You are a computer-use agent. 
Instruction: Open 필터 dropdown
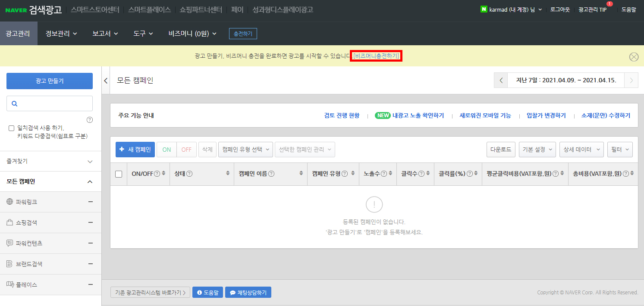point(620,150)
